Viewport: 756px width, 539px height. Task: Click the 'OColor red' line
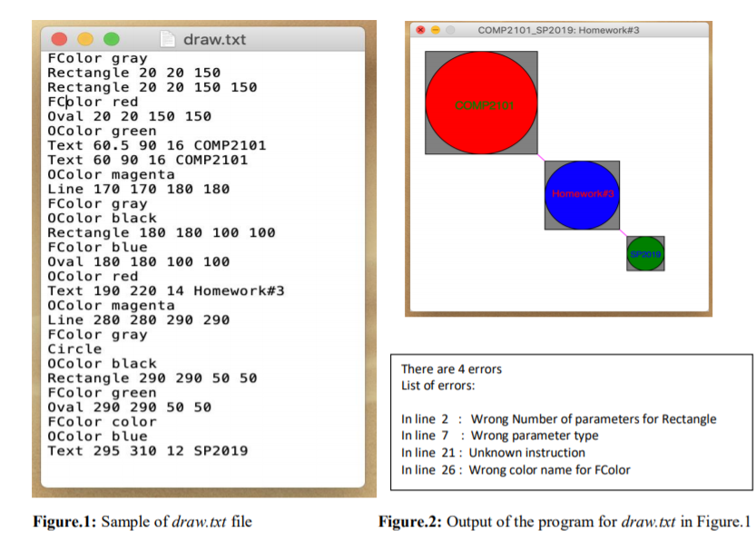coord(93,276)
